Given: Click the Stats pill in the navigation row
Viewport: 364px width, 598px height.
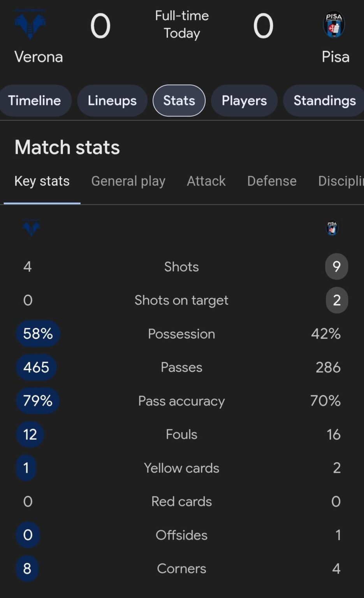Looking at the screenshot, I should click(179, 100).
